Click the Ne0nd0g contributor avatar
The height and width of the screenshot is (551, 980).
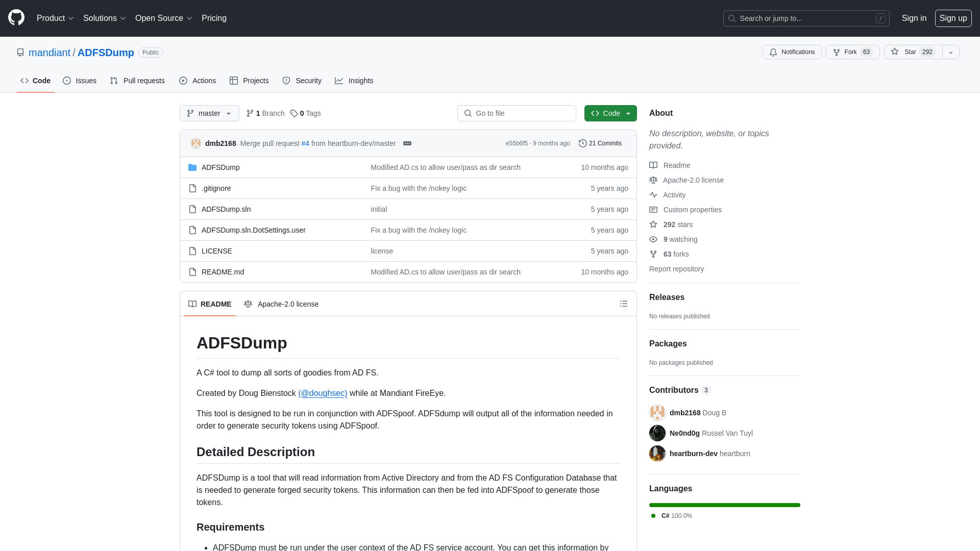(657, 433)
